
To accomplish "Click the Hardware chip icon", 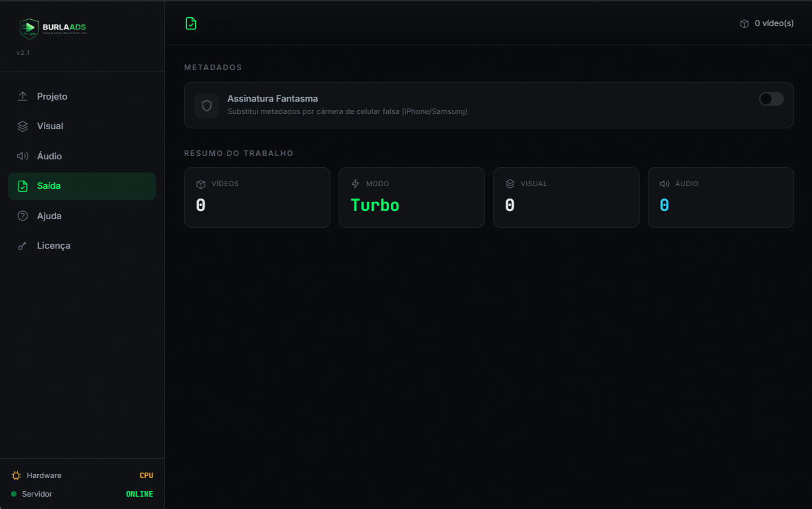I will click(16, 475).
